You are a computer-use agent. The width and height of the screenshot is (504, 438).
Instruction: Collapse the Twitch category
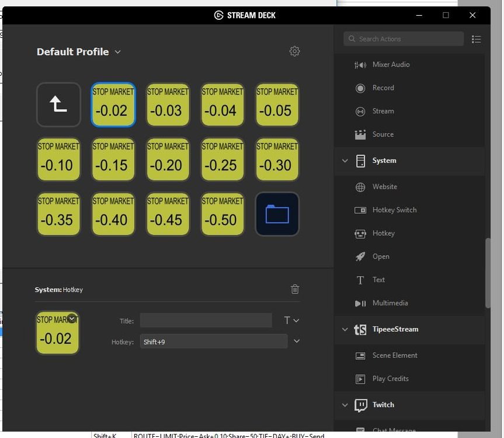[345, 405]
